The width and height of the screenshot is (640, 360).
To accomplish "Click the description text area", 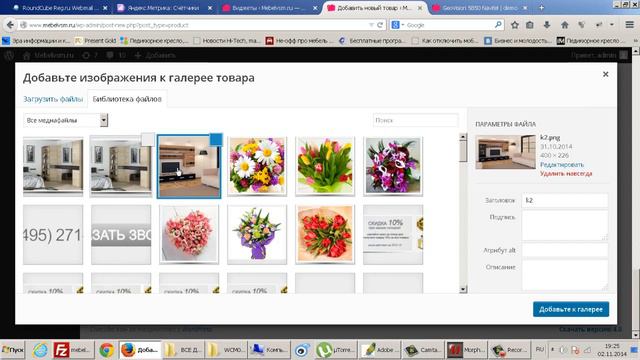I will click(x=564, y=275).
